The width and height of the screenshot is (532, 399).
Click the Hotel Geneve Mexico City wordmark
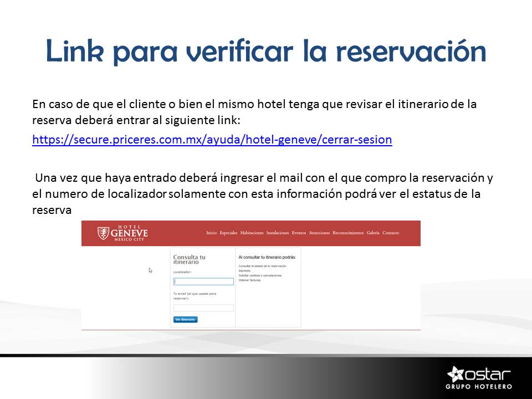pos(129,233)
